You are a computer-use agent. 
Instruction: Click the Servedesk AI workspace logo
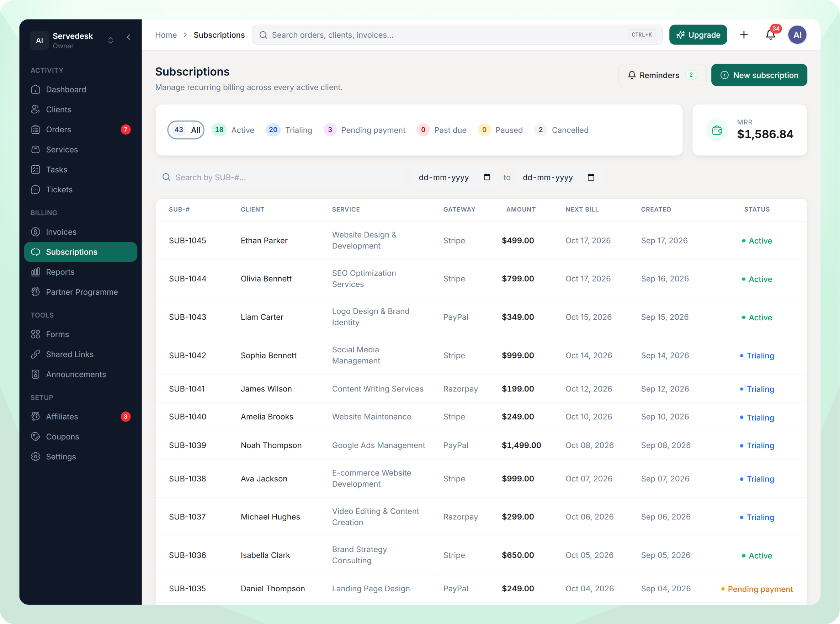[39, 40]
